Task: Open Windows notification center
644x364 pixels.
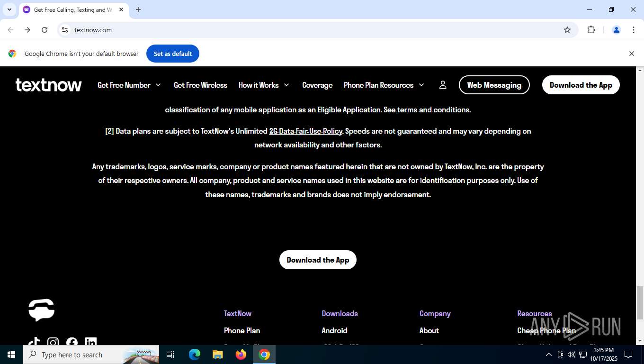Action: pyautogui.click(x=628, y=355)
